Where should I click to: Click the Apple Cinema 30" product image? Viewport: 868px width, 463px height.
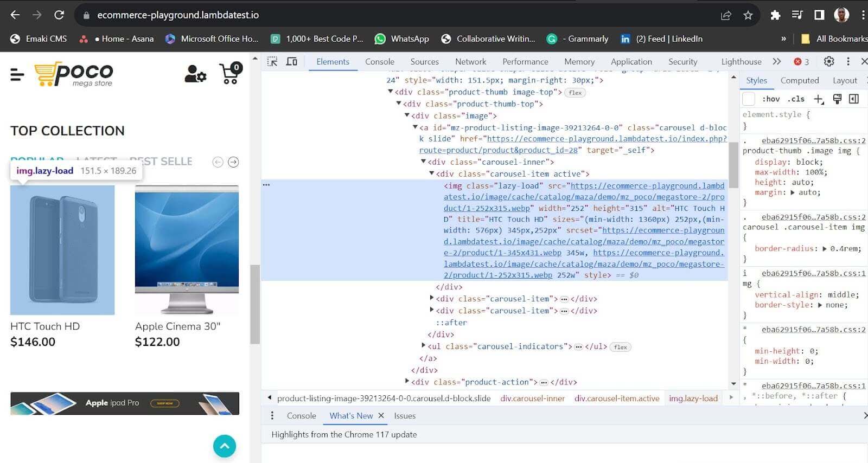(x=187, y=250)
